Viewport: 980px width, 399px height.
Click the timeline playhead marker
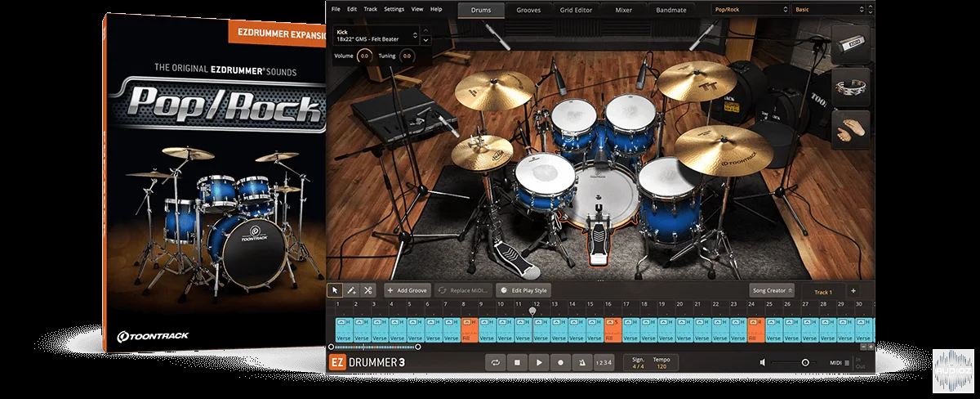(533, 311)
